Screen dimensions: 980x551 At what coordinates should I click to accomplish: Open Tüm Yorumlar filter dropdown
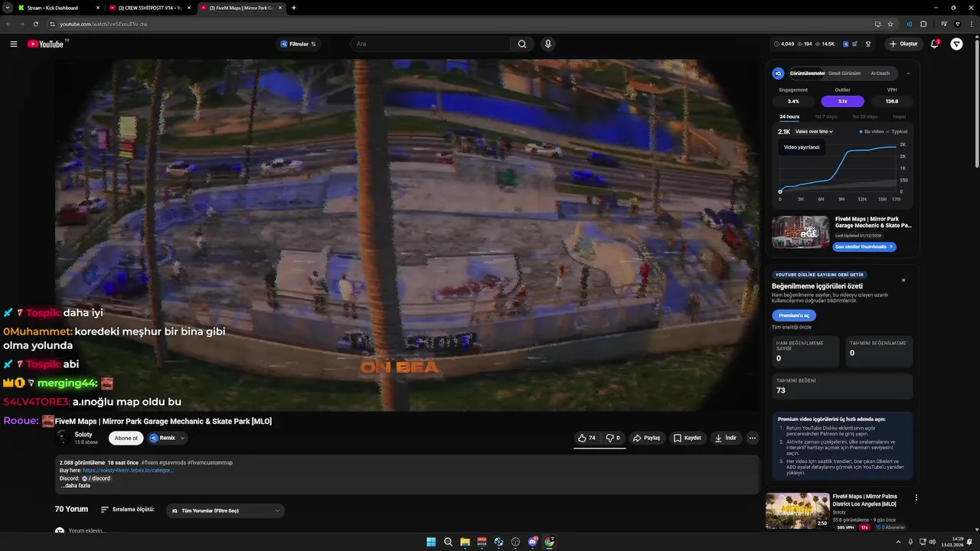[225, 510]
